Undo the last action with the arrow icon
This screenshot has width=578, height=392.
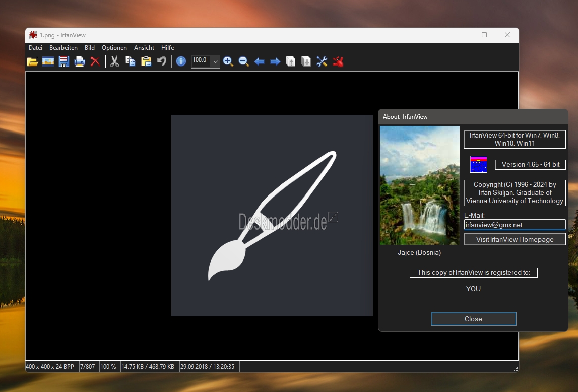[x=162, y=61]
